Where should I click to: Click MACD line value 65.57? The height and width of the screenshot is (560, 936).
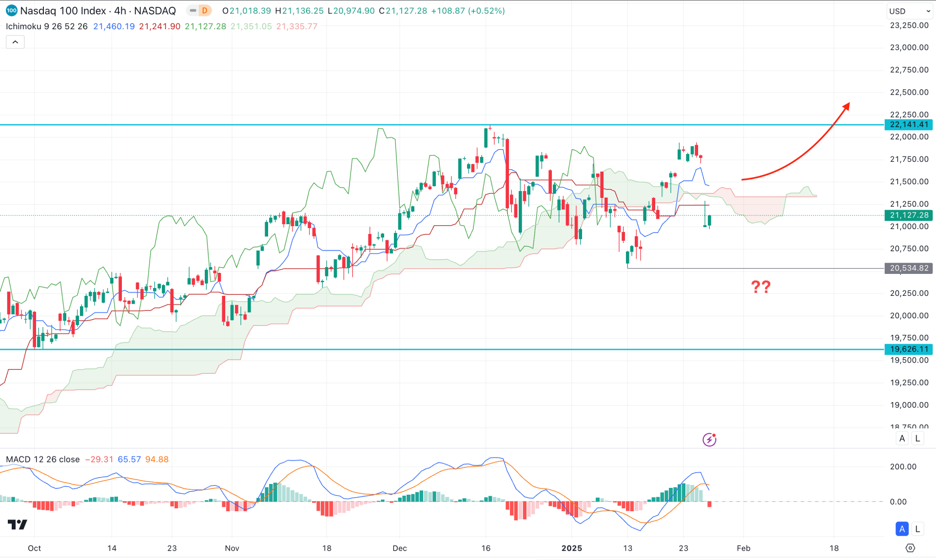coord(129,459)
